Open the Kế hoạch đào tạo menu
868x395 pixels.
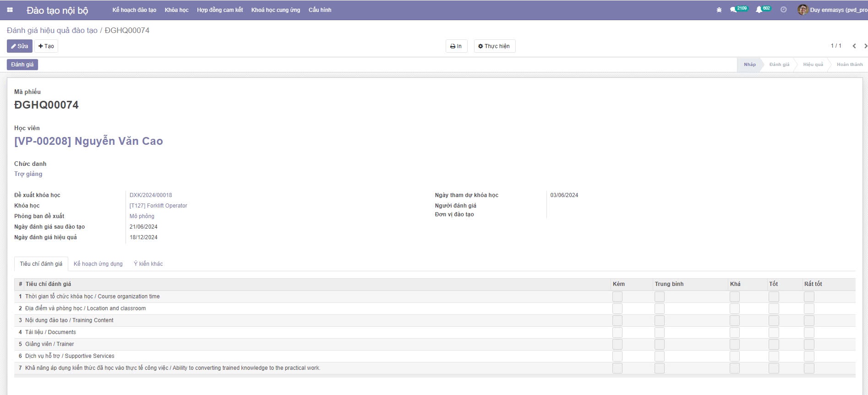(x=134, y=10)
